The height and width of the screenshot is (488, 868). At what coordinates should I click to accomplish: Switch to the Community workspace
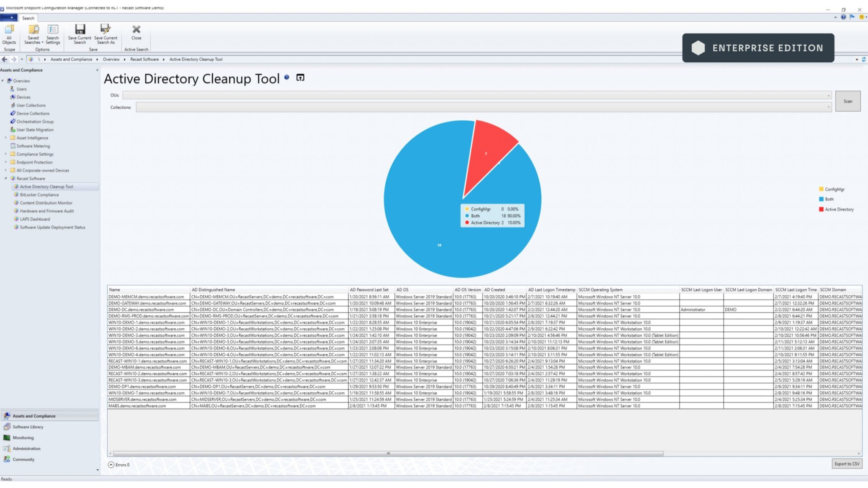23,459
